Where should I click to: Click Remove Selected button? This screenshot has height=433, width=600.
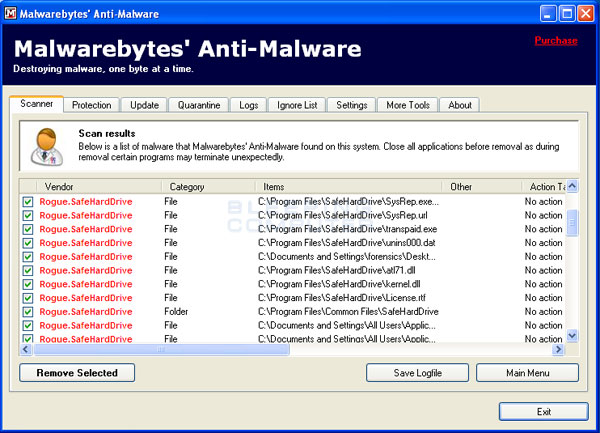[x=77, y=373]
